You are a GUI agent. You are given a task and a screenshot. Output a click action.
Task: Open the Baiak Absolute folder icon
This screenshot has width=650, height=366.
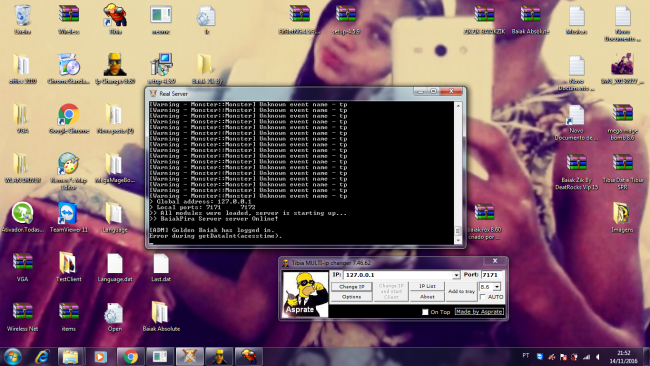pyautogui.click(x=161, y=317)
